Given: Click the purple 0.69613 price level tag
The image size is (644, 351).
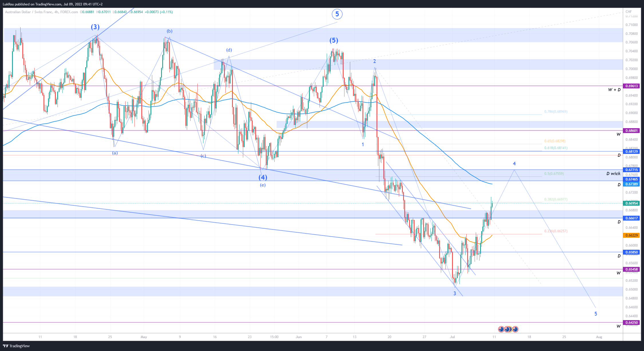Looking at the screenshot, I should pyautogui.click(x=632, y=86).
